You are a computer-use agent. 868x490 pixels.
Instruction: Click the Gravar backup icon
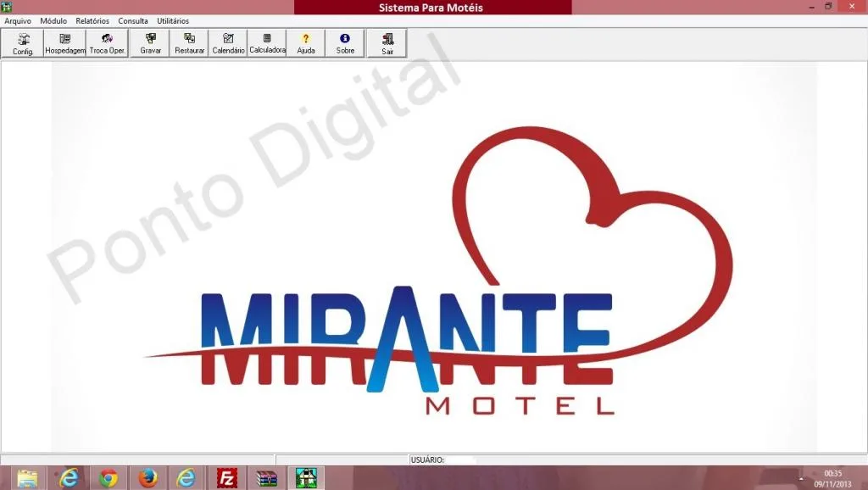(151, 44)
